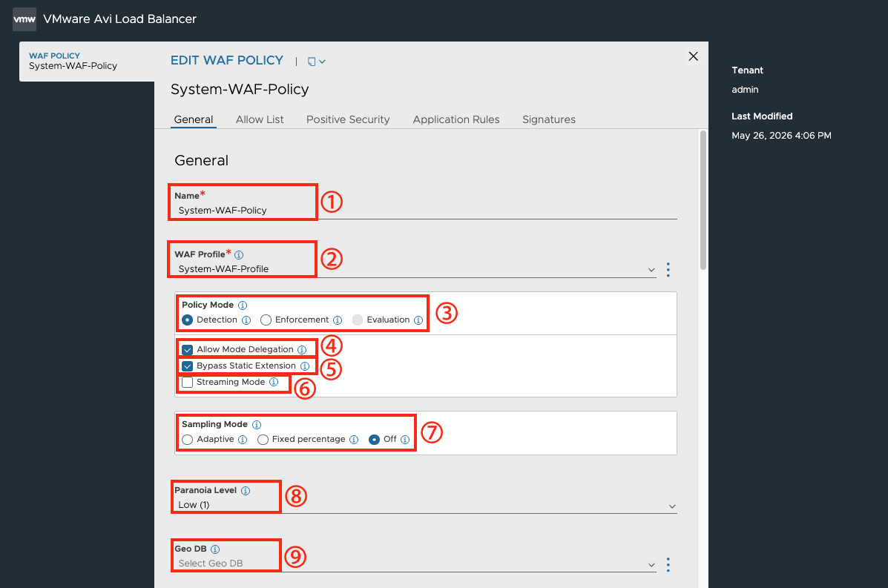Show the Policy Mode info tooltip icon
Screen dimensions: 888x588
(x=243, y=305)
